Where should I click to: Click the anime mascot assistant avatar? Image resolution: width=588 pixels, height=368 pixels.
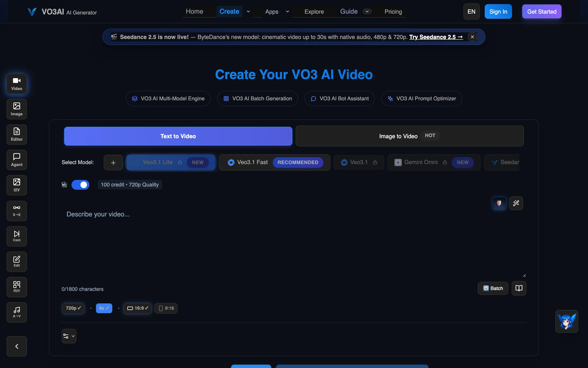566,321
